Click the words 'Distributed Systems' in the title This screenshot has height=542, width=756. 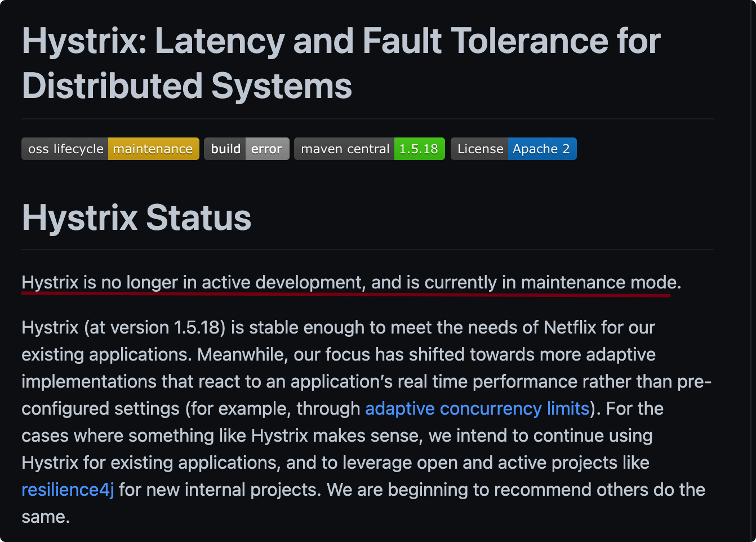pyautogui.click(x=187, y=86)
